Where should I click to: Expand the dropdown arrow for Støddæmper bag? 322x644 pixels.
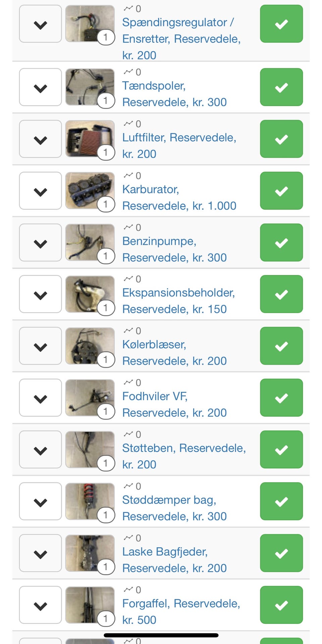pyautogui.click(x=40, y=501)
